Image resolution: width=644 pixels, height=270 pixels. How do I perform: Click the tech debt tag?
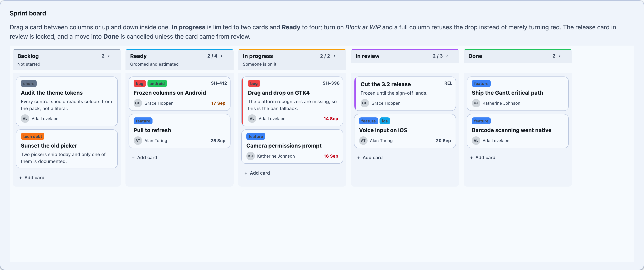[32, 137]
